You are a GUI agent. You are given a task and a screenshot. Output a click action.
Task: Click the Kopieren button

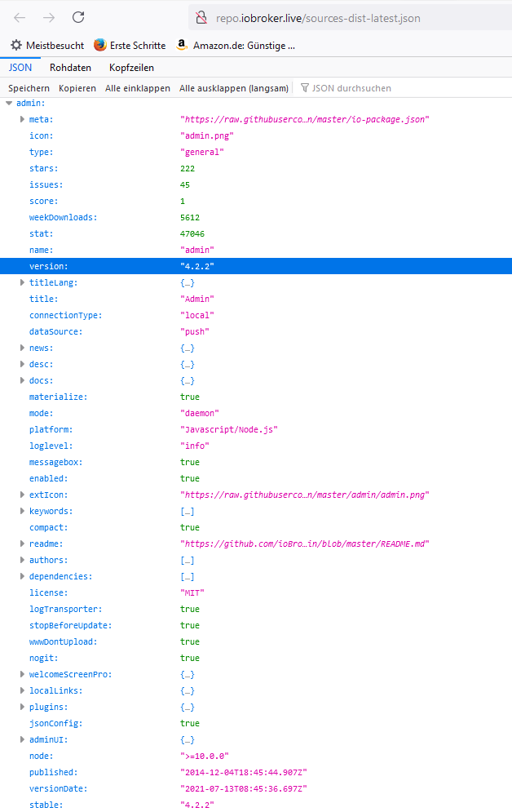coord(77,88)
